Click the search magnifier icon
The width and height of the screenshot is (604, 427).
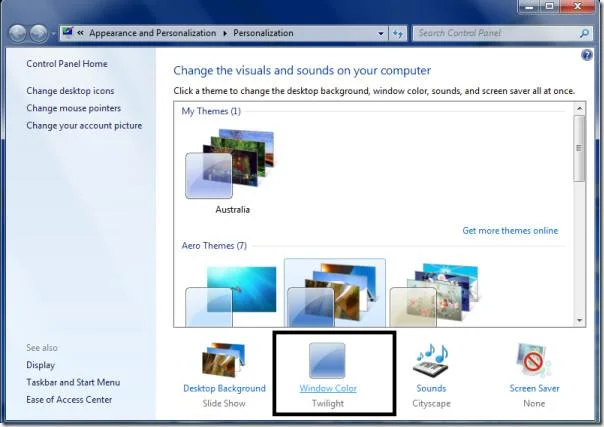[584, 33]
